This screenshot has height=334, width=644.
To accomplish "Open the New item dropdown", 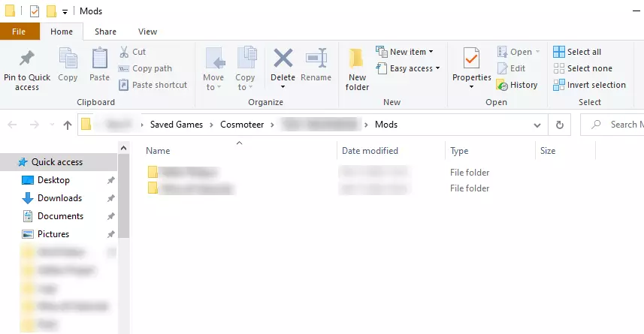I will coord(405,52).
